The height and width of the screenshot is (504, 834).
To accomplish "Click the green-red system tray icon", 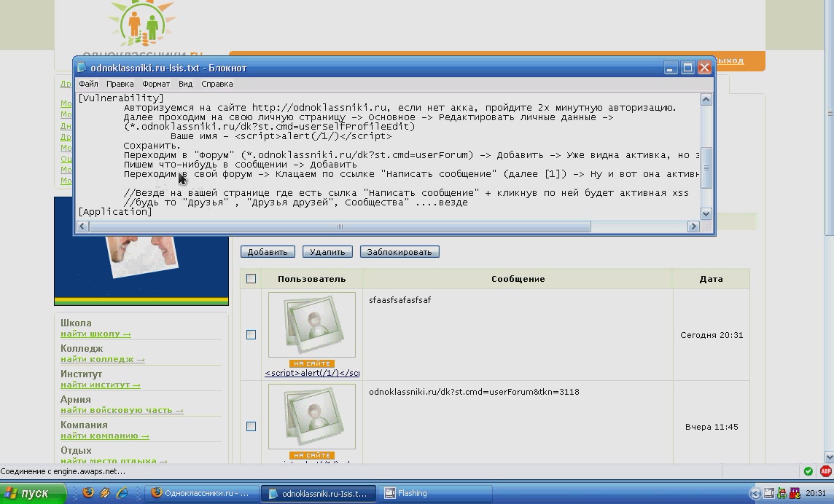I will (782, 493).
